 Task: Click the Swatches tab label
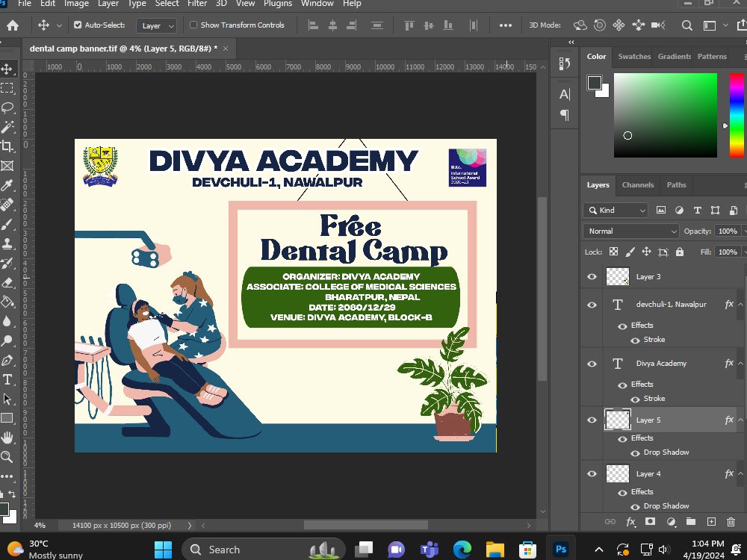[633, 56]
